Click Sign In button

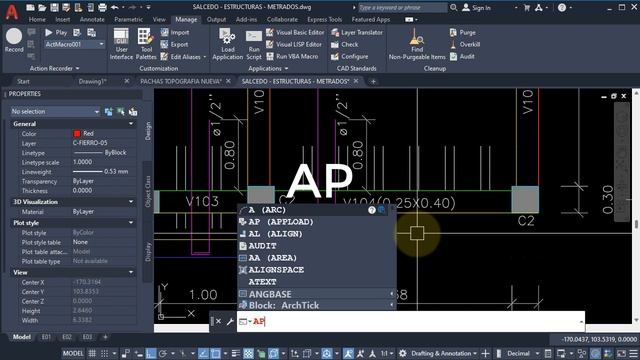click(x=476, y=7)
